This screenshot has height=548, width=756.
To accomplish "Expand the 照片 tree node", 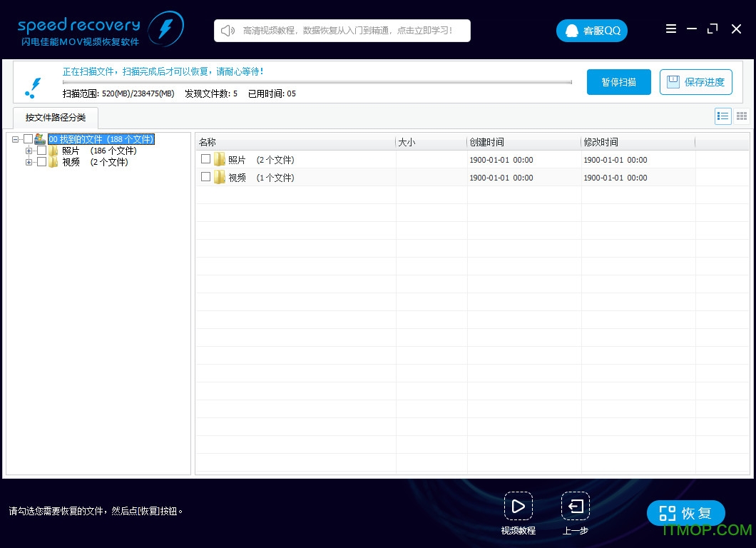I will click(x=29, y=151).
